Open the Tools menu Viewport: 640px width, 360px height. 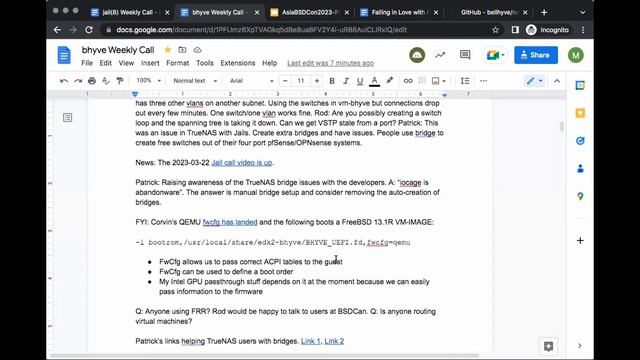[204, 63]
